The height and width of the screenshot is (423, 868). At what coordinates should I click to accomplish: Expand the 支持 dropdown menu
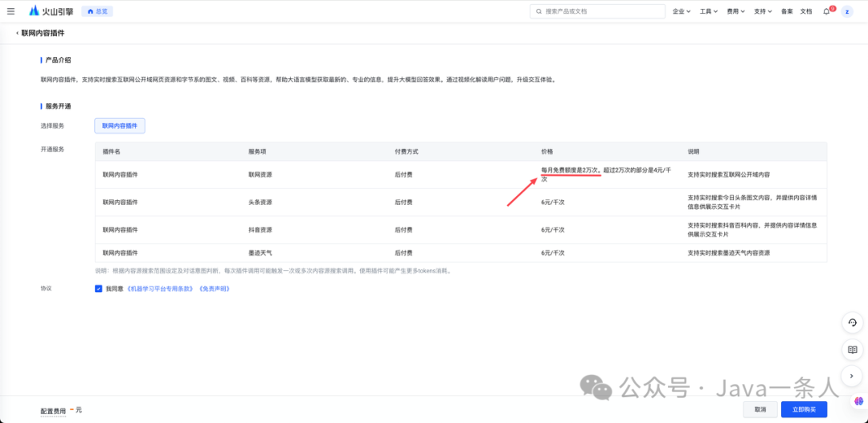763,11
